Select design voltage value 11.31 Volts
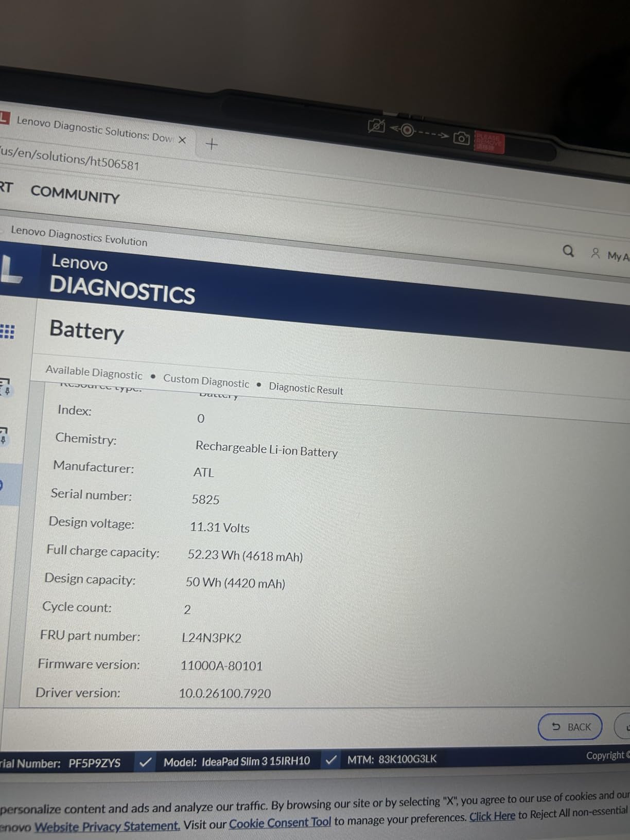The height and width of the screenshot is (840, 630). pos(220,527)
